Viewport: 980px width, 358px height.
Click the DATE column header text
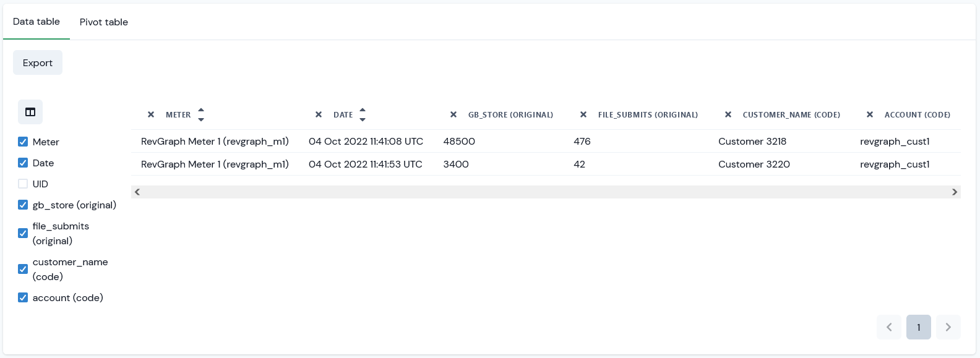(x=343, y=115)
